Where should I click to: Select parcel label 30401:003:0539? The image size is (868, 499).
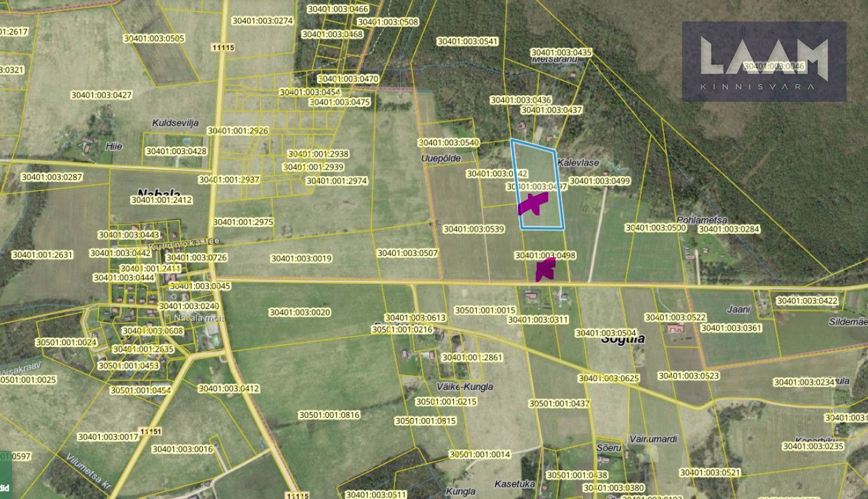[473, 229]
